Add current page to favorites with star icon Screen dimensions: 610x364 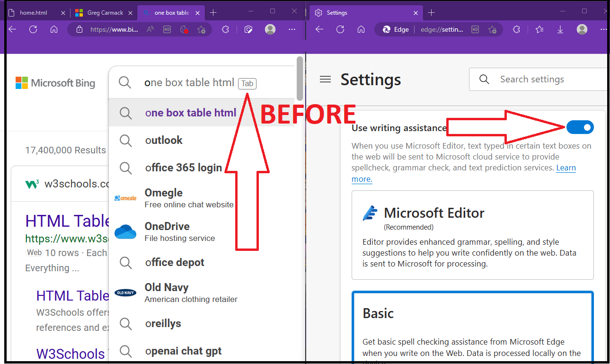[201, 29]
